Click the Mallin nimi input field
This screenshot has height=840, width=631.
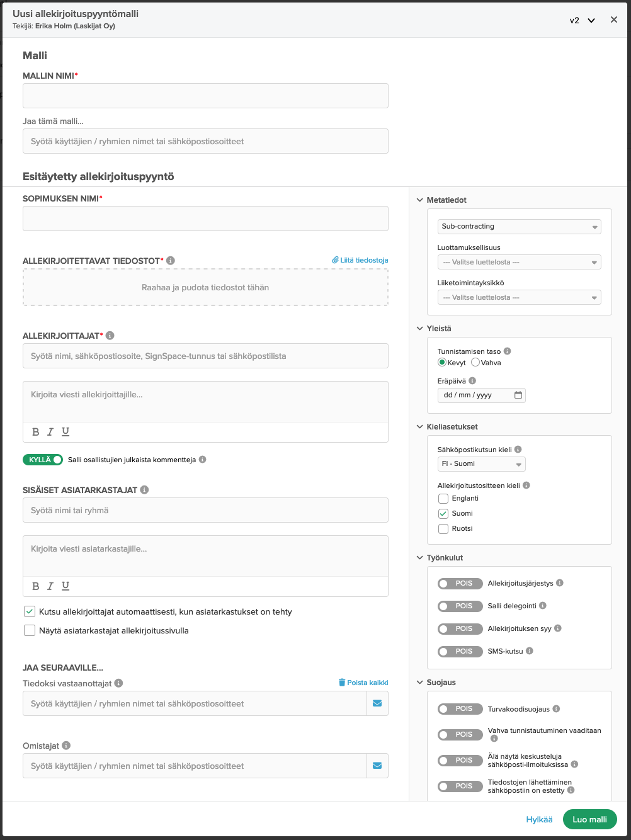pos(205,96)
